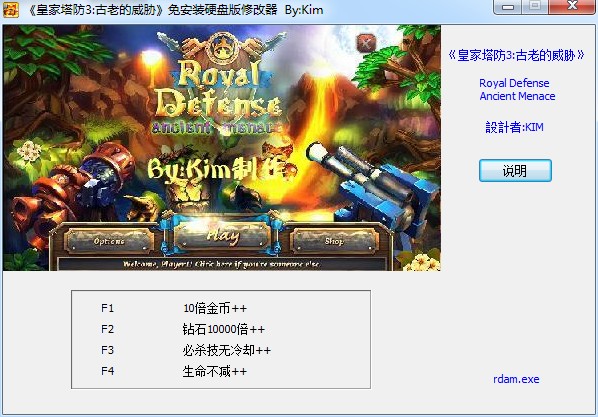Click the Options plaque in game banner

(109, 241)
